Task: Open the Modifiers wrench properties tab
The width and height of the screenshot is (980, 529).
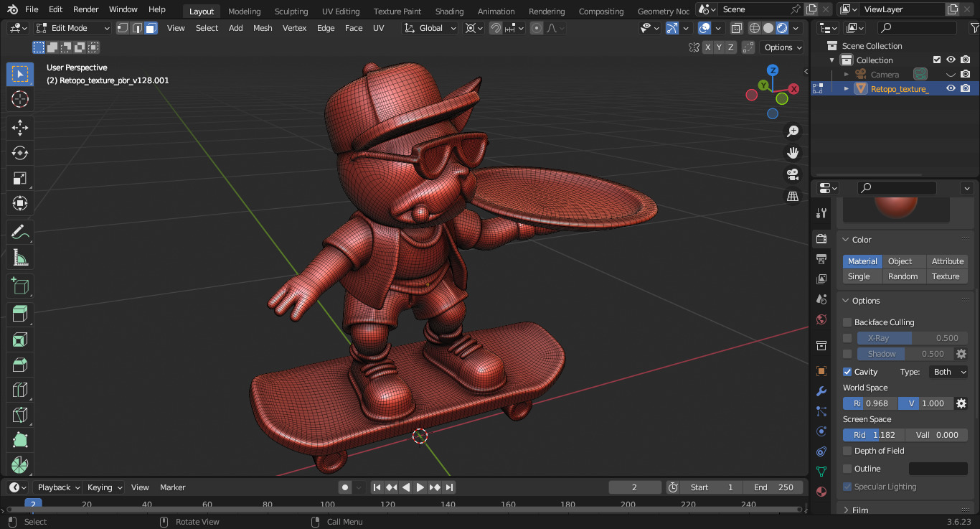Action: click(821, 391)
